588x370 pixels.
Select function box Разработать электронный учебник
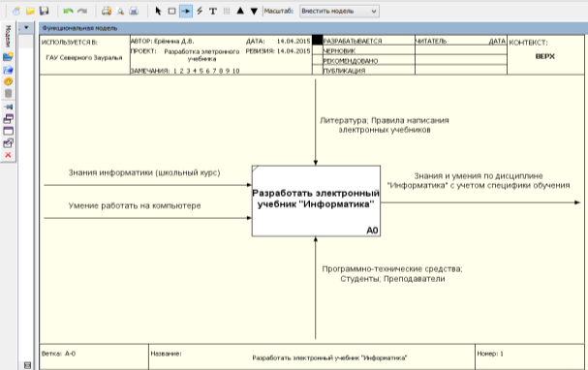point(316,200)
